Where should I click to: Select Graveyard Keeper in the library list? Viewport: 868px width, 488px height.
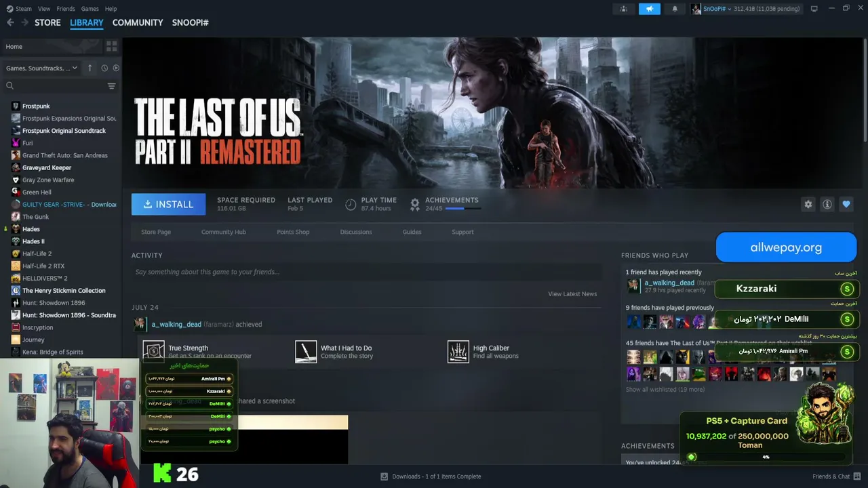tap(47, 167)
